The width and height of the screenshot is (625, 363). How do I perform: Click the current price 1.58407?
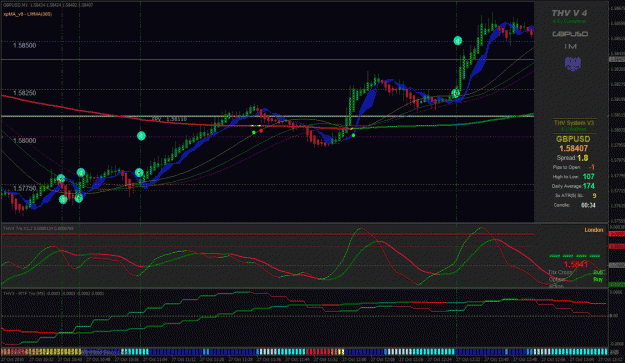pos(574,149)
